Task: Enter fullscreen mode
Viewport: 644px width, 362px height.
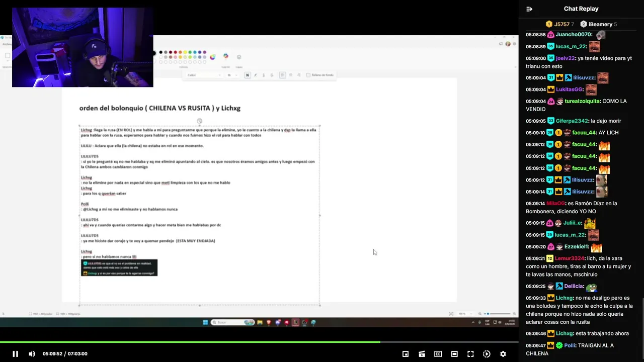Action: (x=470, y=354)
